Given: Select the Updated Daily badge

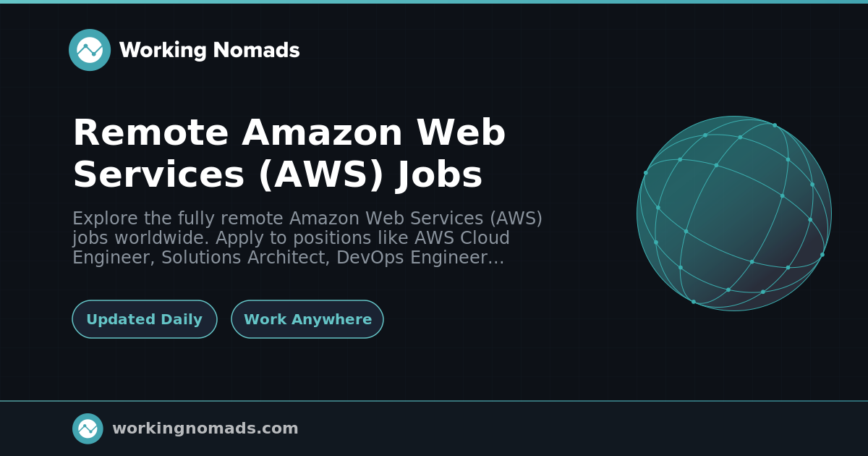Looking at the screenshot, I should [x=145, y=319].
